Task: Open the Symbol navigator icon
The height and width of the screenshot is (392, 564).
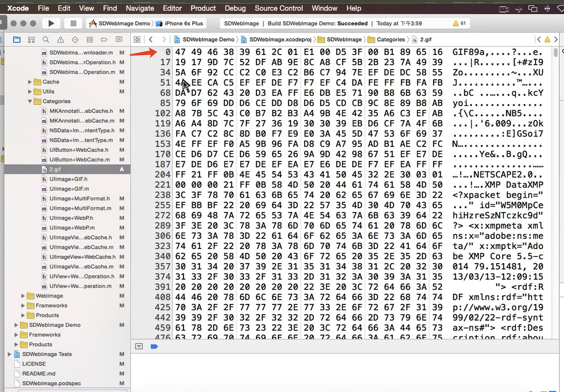Action: click(31, 40)
